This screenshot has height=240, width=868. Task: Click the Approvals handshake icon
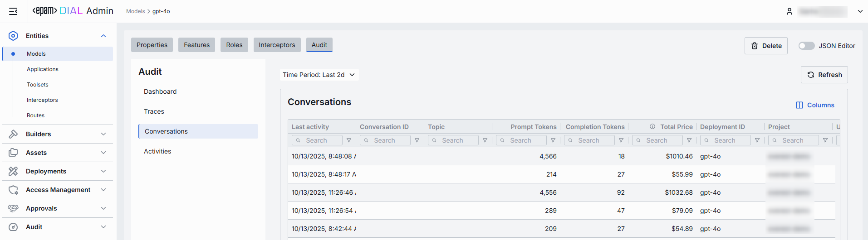13,208
